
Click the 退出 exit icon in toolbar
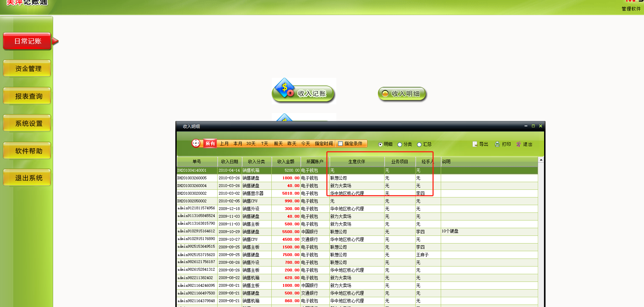coord(519,144)
